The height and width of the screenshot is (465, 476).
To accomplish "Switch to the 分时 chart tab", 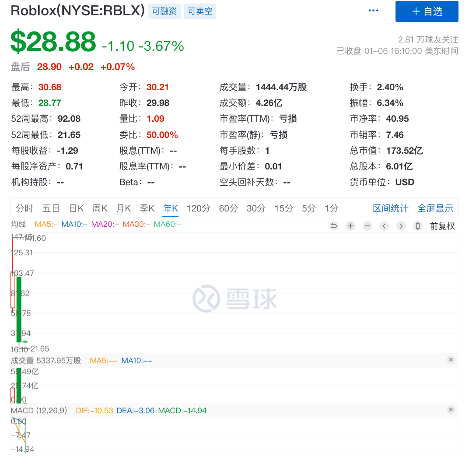I will coord(24,208).
